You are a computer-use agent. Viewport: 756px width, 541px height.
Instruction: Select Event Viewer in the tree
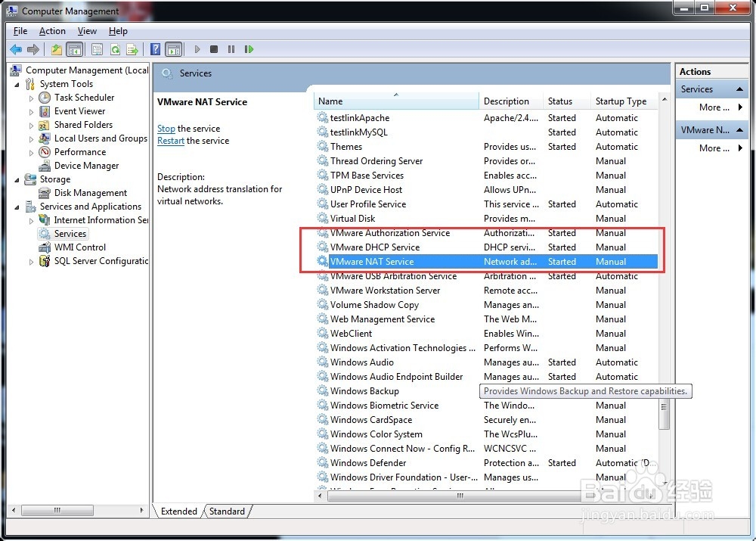pos(79,111)
